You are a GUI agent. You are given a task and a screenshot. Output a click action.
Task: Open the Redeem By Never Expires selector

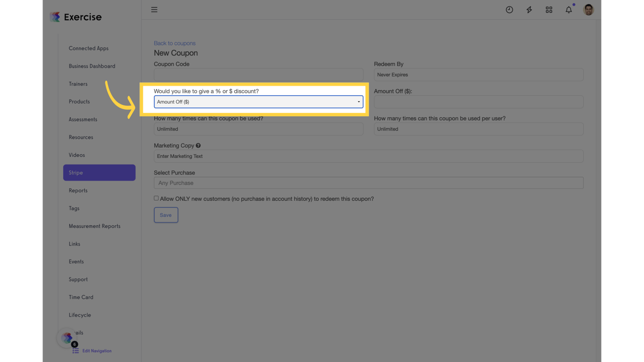479,74
